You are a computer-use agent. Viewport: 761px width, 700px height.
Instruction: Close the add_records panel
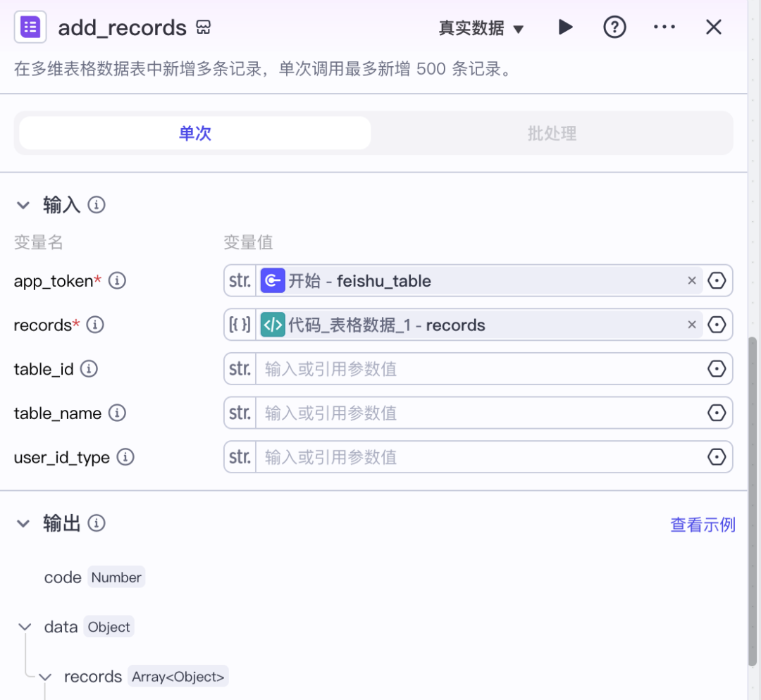pyautogui.click(x=713, y=27)
